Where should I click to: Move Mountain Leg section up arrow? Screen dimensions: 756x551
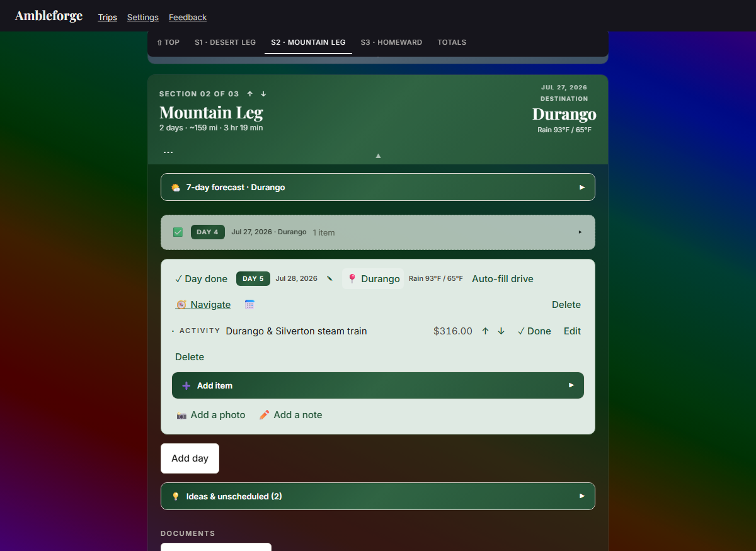pos(250,94)
